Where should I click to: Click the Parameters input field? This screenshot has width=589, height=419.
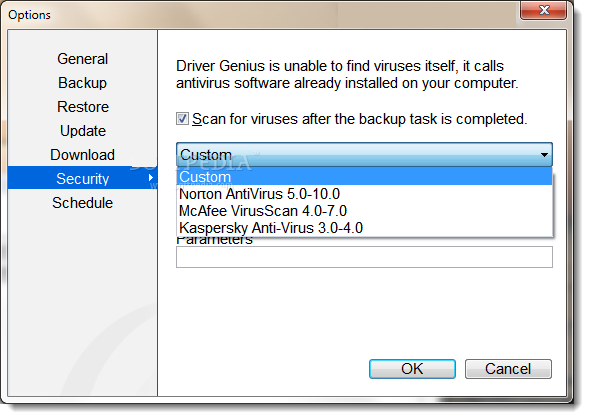(x=364, y=257)
